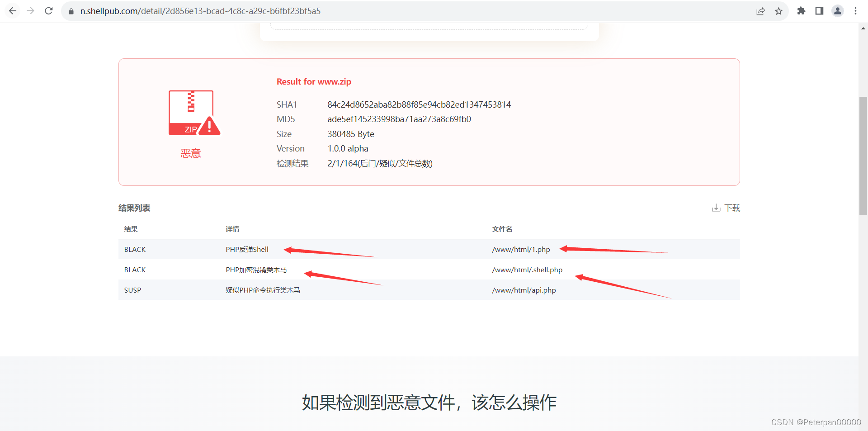Click the 1.0.0 alpha version value
Image resolution: width=868 pixels, height=431 pixels.
(348, 148)
